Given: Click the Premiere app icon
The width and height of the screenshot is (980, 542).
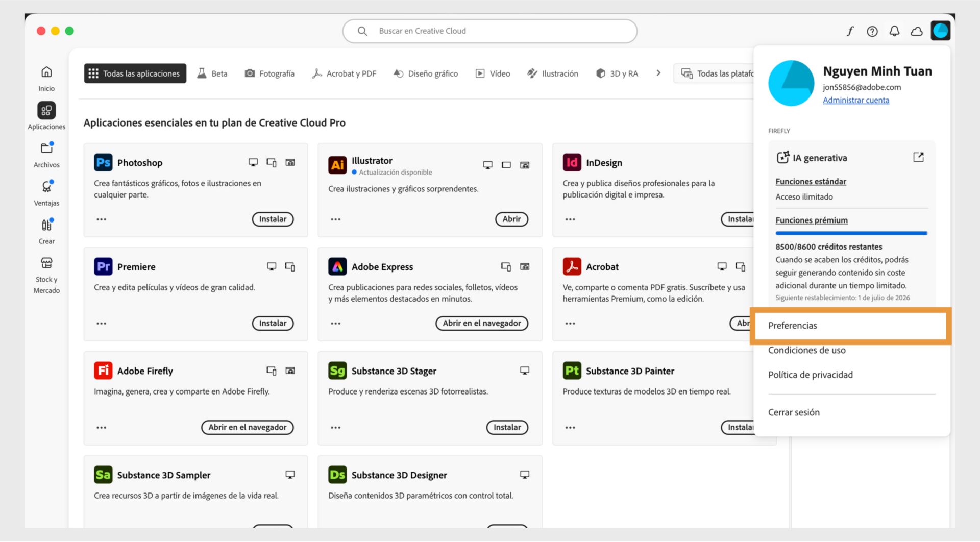Looking at the screenshot, I should [103, 266].
